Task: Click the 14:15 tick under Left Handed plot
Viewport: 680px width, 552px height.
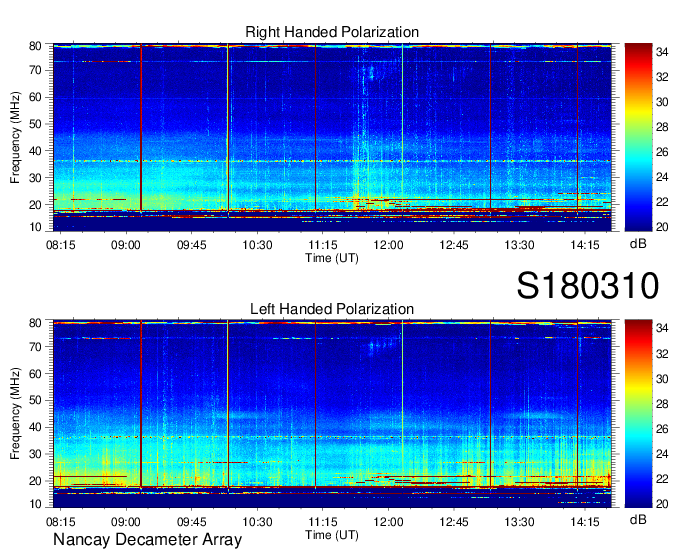Action: tap(585, 522)
